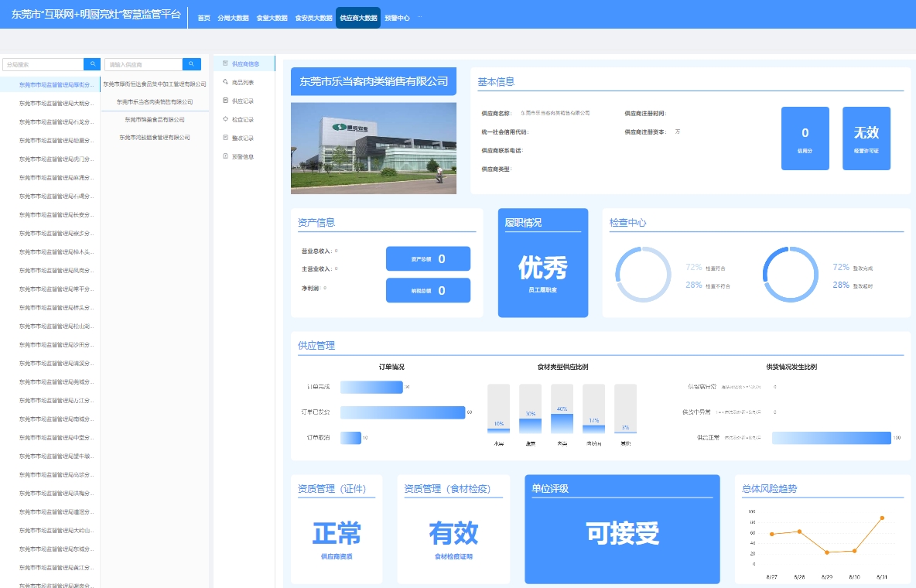This screenshot has height=588, width=916.
Task: Choose supplier 东莞市厚街恒达食品集中加工管理有限公司
Action: pyautogui.click(x=155, y=84)
